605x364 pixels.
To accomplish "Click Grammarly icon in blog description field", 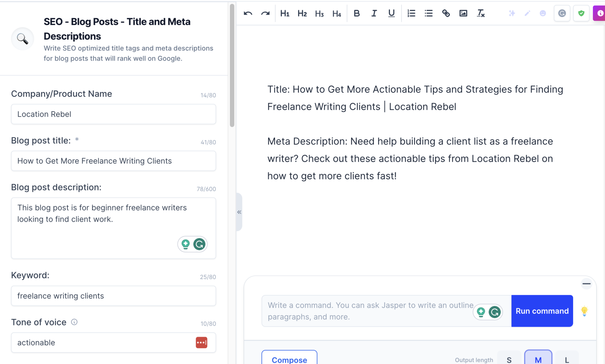I will [199, 244].
